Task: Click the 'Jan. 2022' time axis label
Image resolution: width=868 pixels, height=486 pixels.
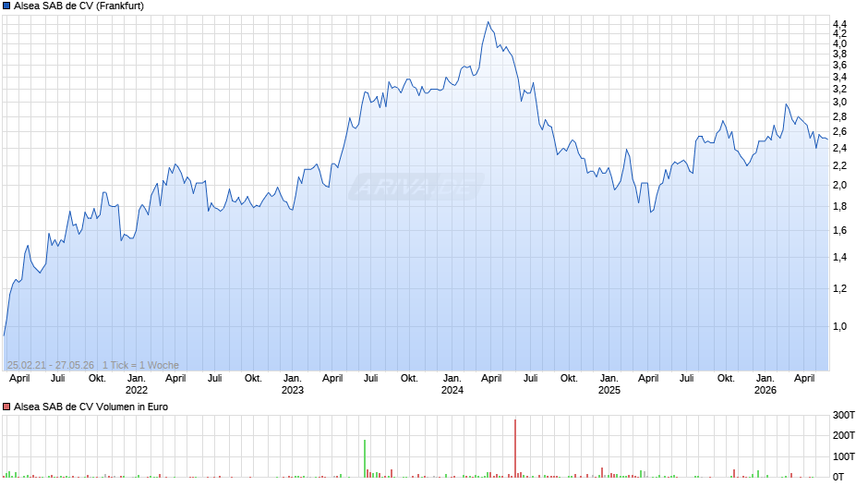Action: pyautogui.click(x=136, y=384)
